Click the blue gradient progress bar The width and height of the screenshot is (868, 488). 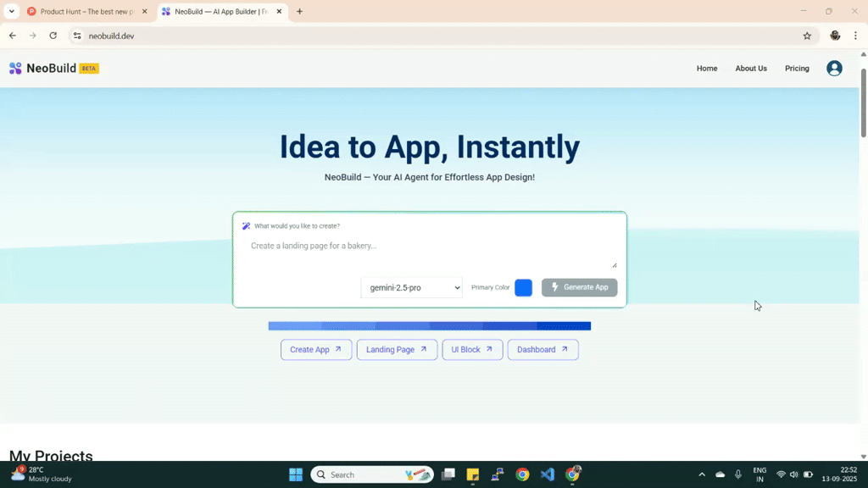(x=430, y=326)
